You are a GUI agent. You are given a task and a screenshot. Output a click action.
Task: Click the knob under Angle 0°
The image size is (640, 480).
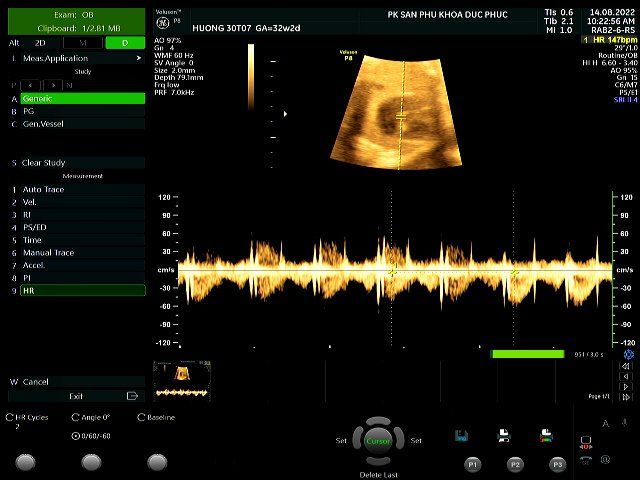91,462
